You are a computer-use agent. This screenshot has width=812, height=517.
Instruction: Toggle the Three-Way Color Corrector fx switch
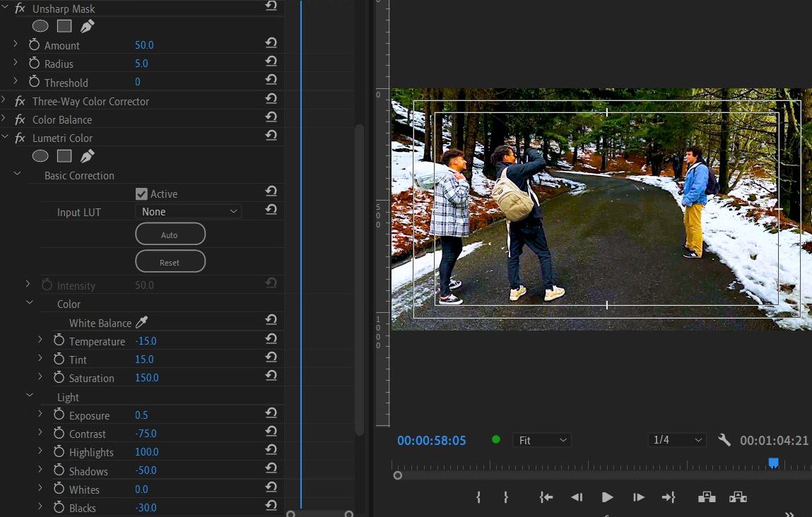point(20,101)
